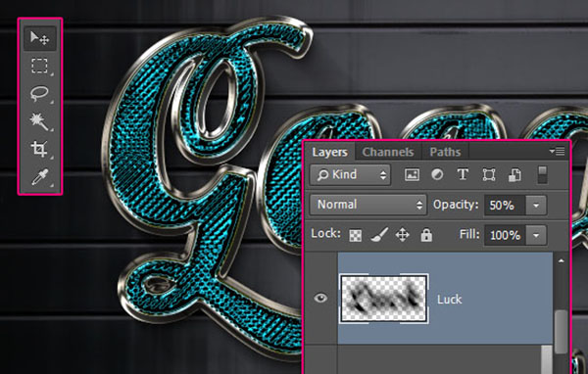Image resolution: width=588 pixels, height=374 pixels.
Task: Filter layers by adjustment layers icon
Action: 437,174
